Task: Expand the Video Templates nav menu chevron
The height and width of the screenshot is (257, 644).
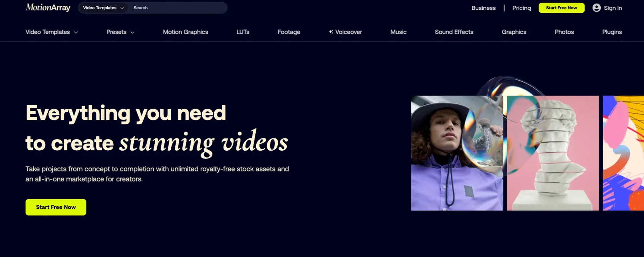Action: coord(76,33)
